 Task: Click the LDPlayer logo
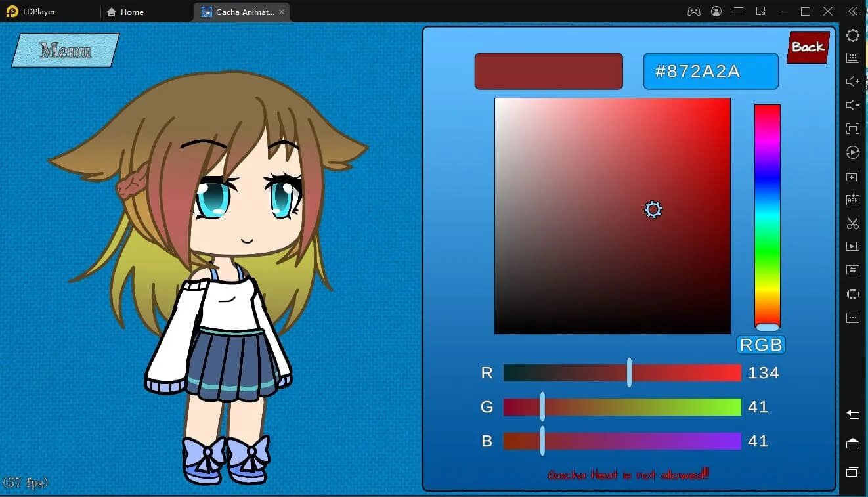click(x=12, y=11)
